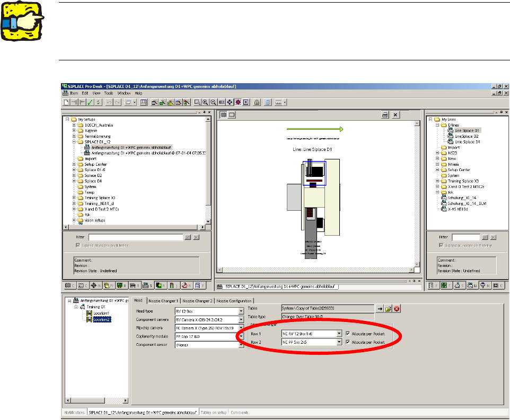Viewport: 510px width, 420px height.
Task: Click the 'N' nozzle panel tab in right pane
Action: pyautogui.click(x=485, y=285)
